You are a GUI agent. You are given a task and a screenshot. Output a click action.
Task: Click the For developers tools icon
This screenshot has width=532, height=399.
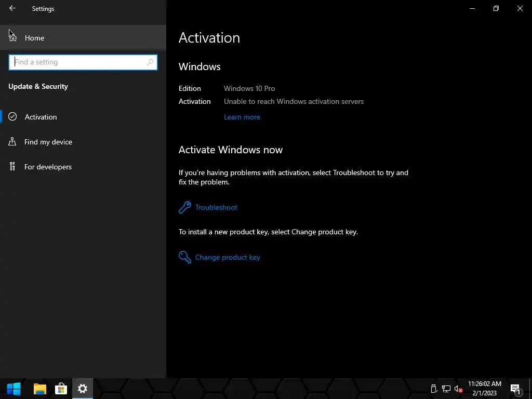coord(12,166)
